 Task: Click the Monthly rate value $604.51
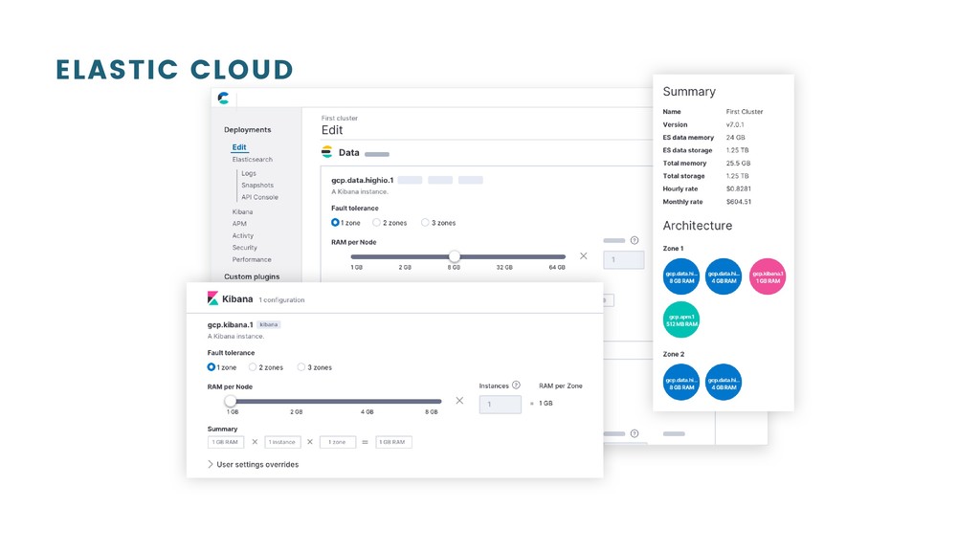pos(739,202)
